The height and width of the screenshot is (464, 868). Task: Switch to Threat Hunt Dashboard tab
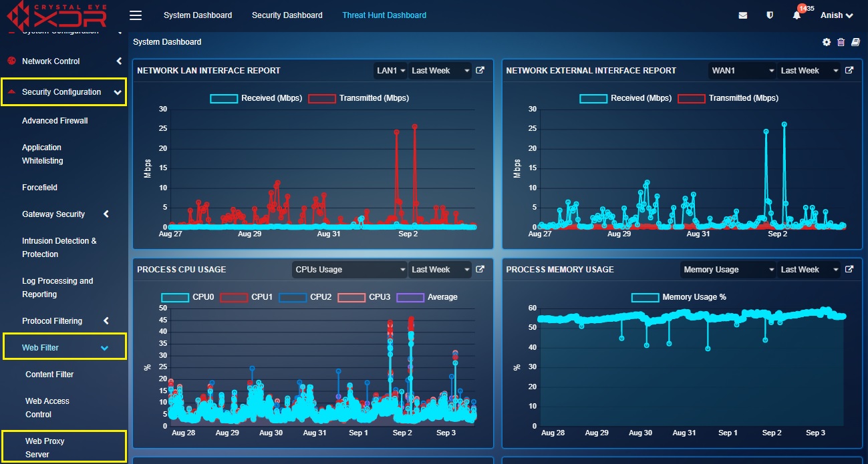[x=384, y=15]
